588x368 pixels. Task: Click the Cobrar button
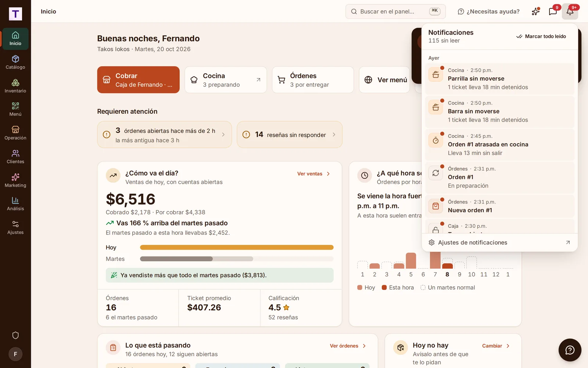[x=138, y=80]
